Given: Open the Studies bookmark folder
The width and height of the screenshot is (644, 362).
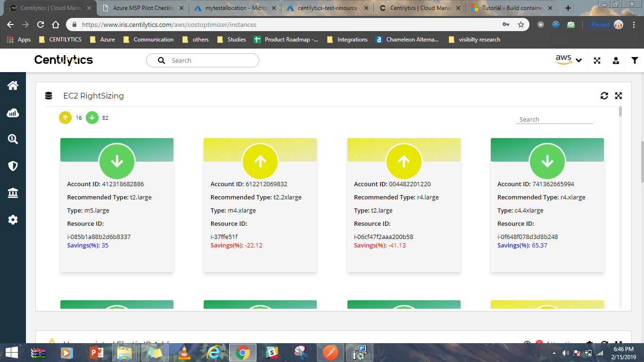Looking at the screenshot, I should pyautogui.click(x=231, y=40).
